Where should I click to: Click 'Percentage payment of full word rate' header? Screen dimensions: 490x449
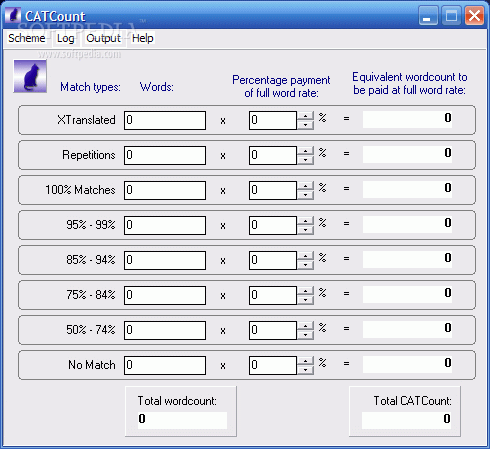pos(281,86)
